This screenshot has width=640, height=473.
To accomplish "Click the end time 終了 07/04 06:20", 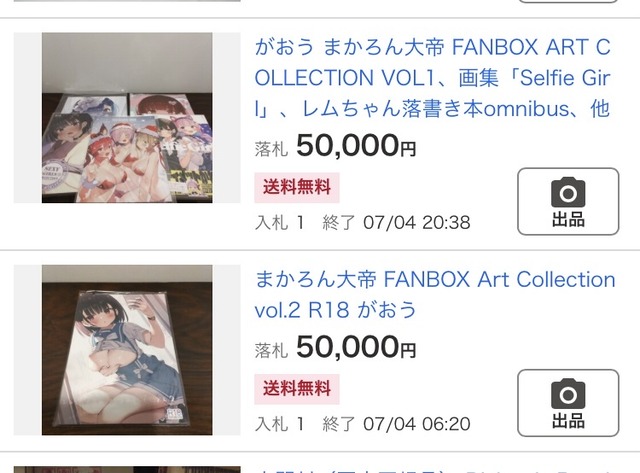I will [396, 424].
